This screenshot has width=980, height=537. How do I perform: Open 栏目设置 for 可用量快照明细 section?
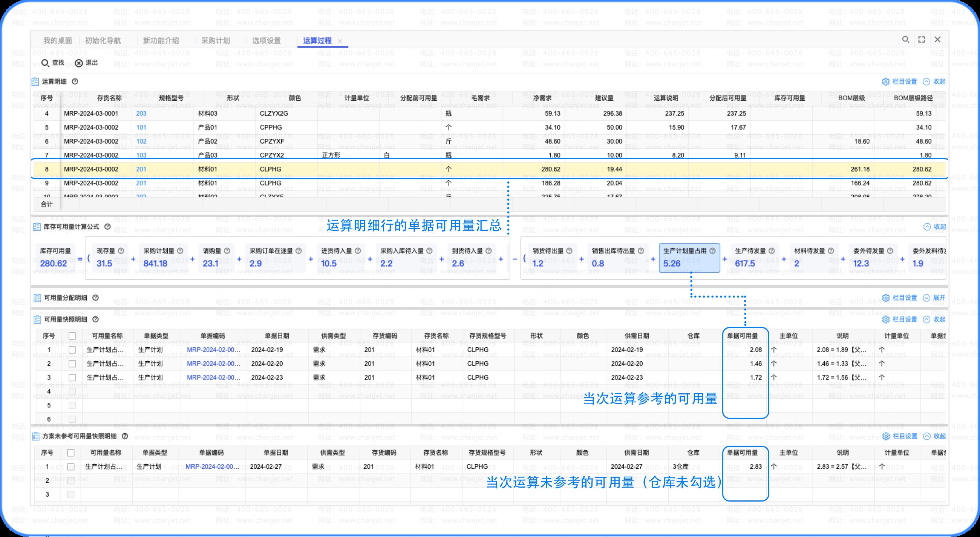coord(900,320)
